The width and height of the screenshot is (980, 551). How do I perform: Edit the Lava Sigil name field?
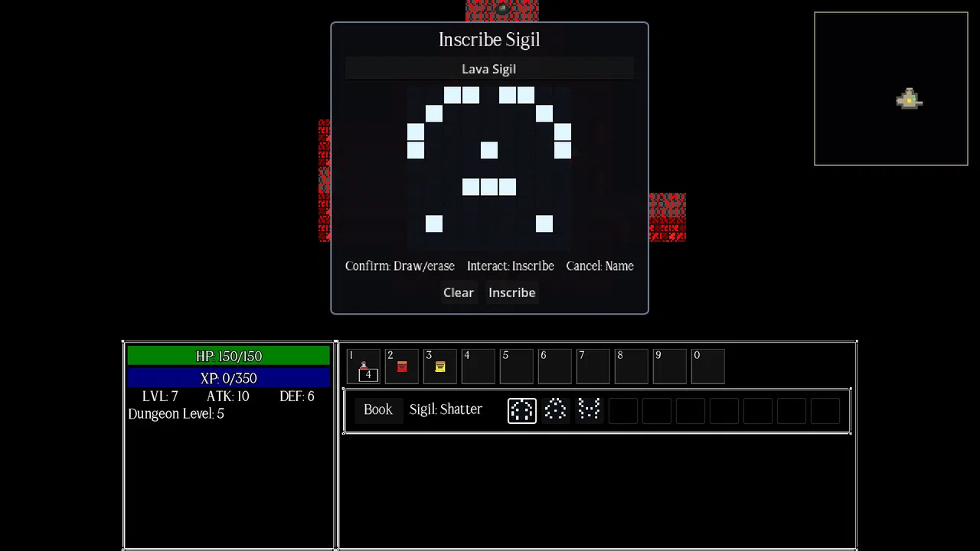pyautogui.click(x=489, y=69)
